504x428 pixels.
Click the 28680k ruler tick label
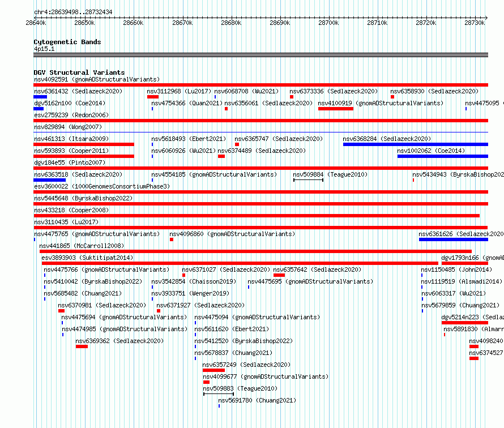click(x=231, y=23)
